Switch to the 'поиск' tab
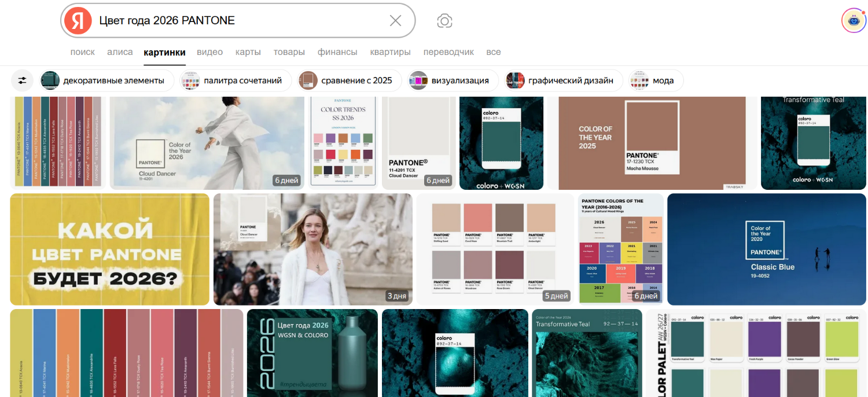868x397 pixels. click(x=83, y=52)
